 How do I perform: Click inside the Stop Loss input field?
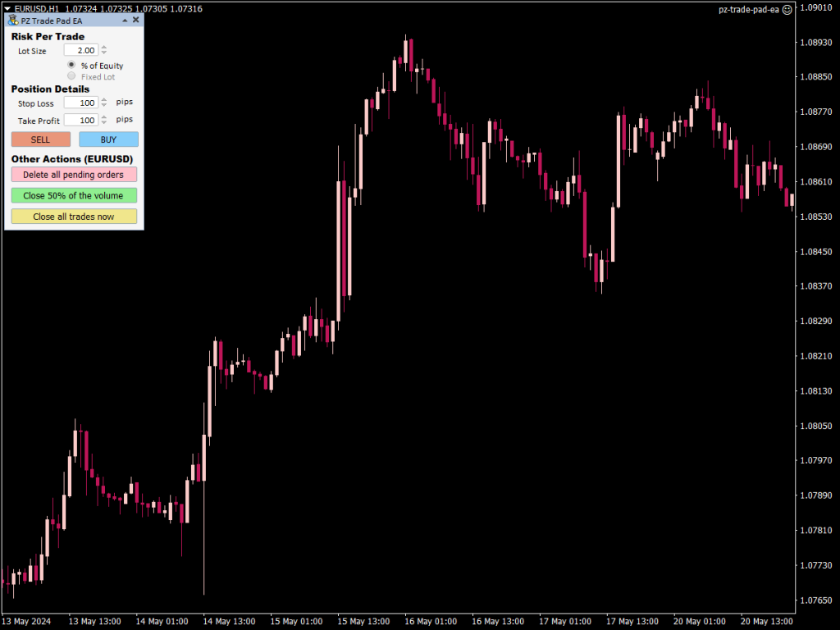(x=80, y=103)
